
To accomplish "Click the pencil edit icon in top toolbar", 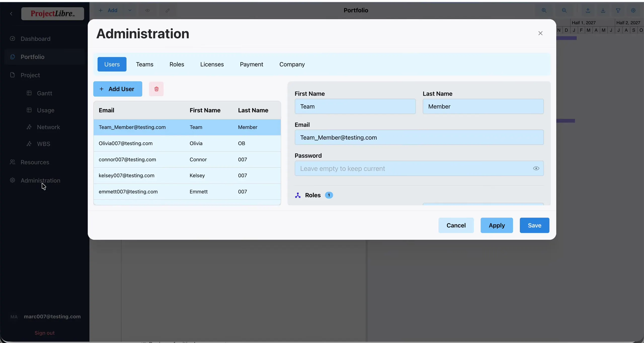I will (168, 10).
